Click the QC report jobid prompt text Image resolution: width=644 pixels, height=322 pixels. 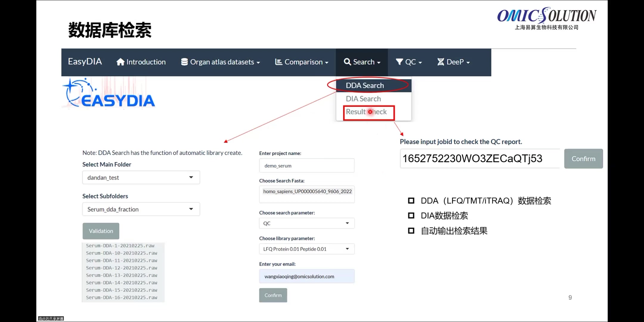coord(461,142)
